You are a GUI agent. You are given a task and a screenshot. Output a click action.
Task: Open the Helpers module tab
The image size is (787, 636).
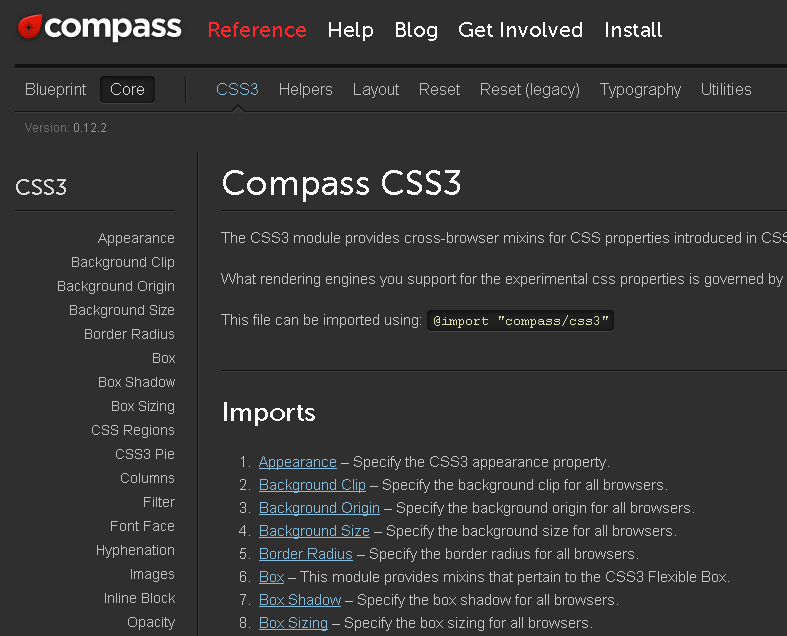tap(306, 89)
